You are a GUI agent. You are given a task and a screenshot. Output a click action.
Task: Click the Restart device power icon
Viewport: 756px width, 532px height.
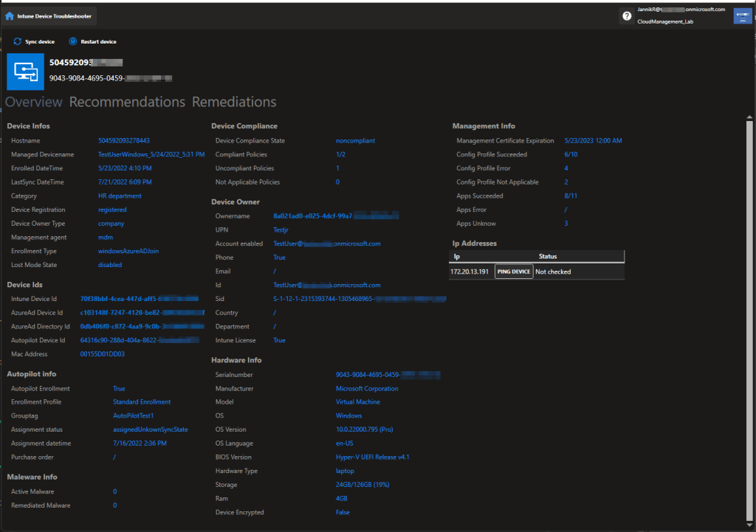coord(73,42)
